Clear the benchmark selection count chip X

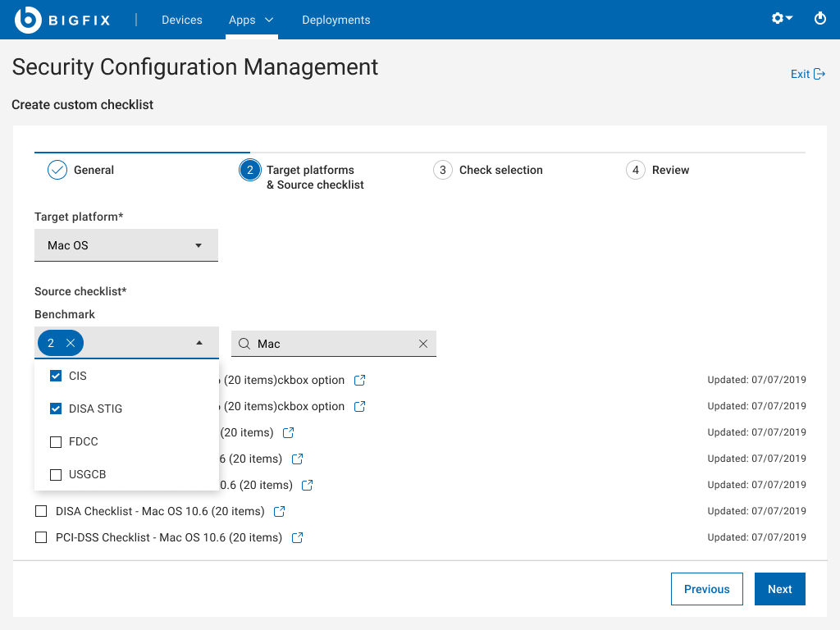pyautogui.click(x=71, y=343)
